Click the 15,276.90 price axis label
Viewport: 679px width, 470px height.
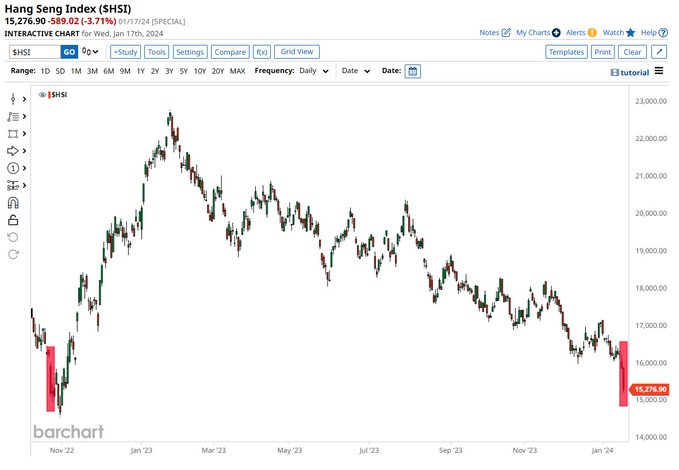click(x=649, y=389)
